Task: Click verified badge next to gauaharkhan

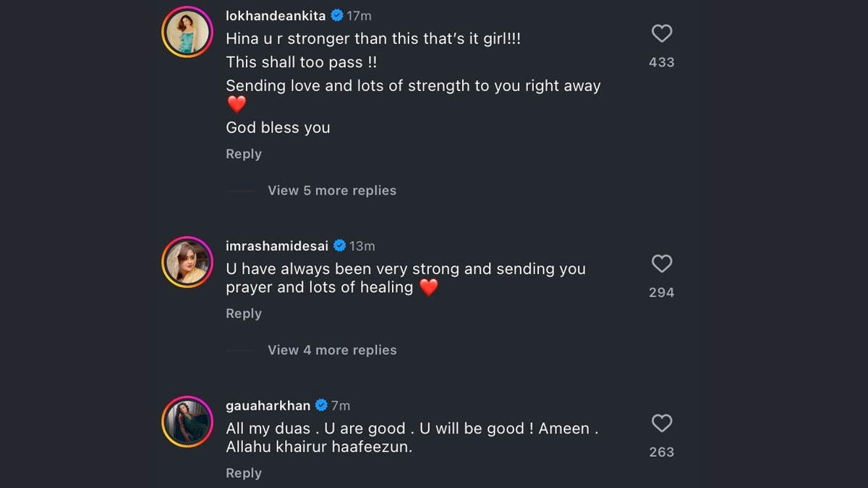Action: pyautogui.click(x=321, y=406)
